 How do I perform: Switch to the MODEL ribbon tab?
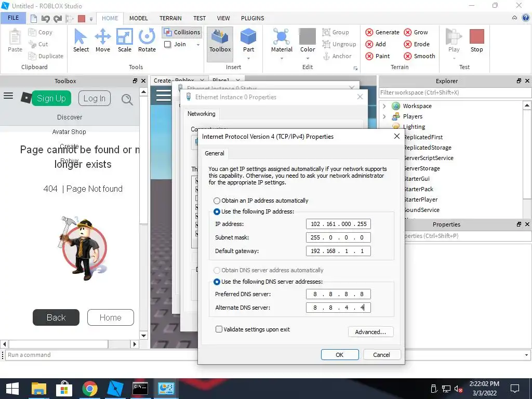click(138, 18)
